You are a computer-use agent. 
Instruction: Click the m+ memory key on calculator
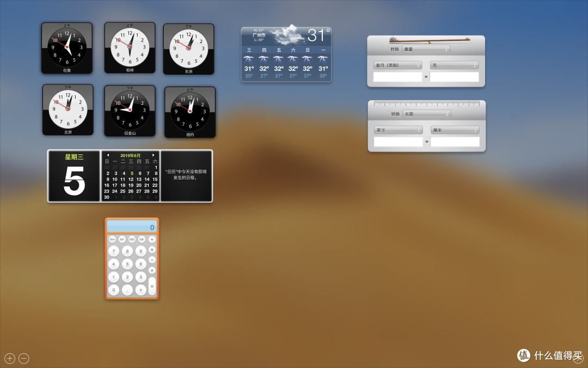click(x=112, y=239)
